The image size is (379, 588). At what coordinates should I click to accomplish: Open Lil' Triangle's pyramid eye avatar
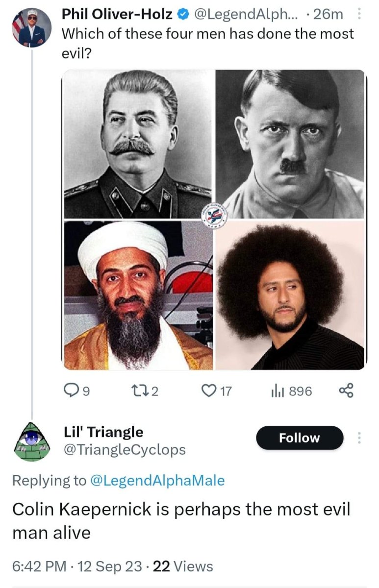pyautogui.click(x=32, y=441)
